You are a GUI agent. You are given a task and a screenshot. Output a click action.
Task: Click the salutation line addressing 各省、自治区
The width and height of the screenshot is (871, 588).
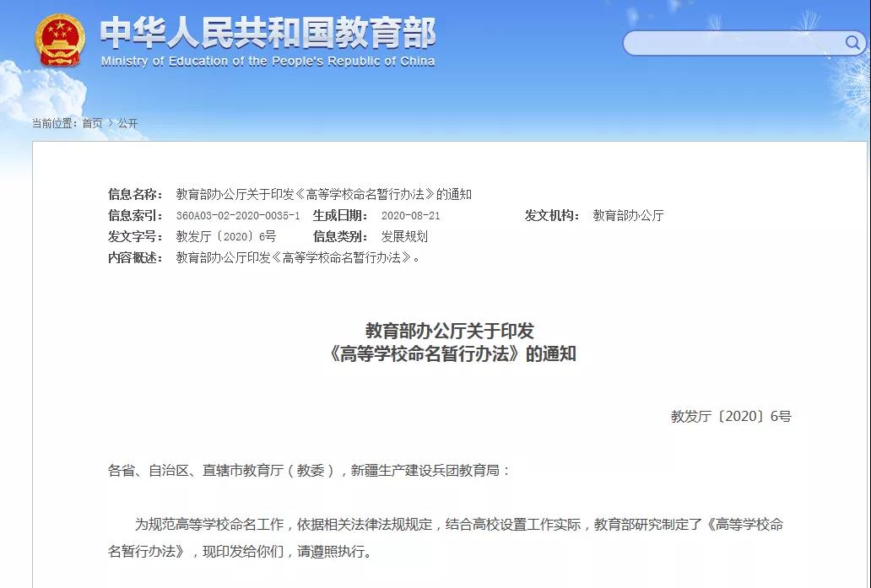tap(309, 471)
